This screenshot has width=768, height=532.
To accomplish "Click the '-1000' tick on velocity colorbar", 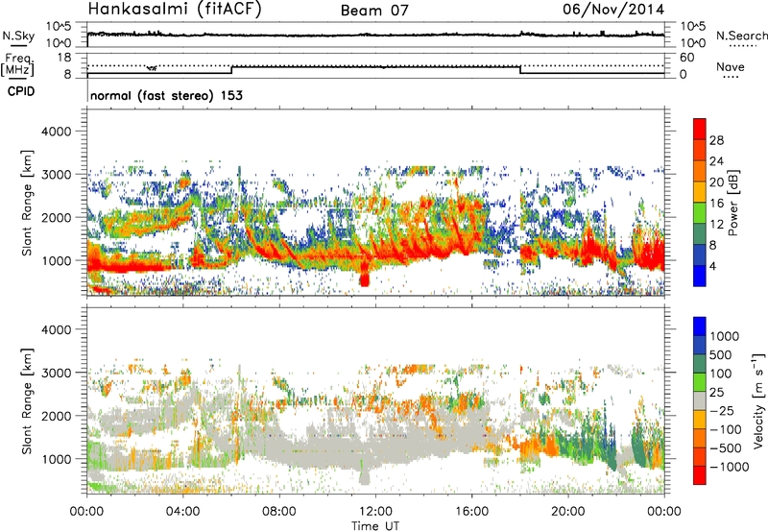I will pos(729,467).
